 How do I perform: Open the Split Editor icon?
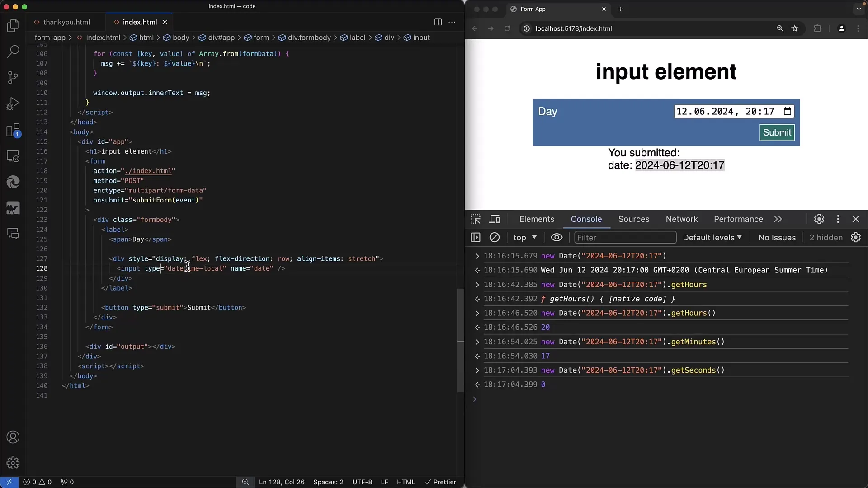tap(438, 21)
